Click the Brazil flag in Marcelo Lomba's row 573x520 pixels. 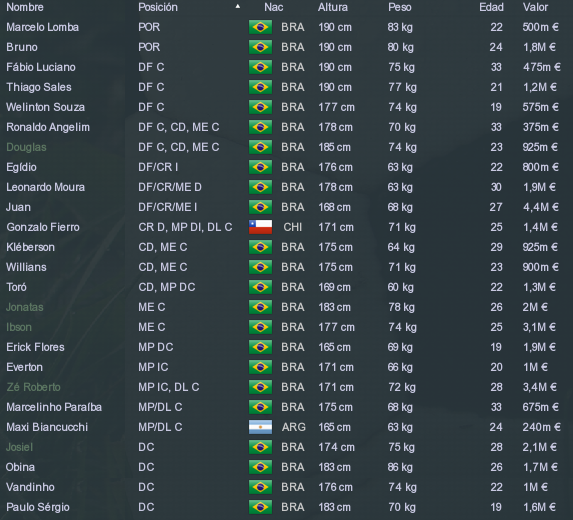tap(260, 27)
